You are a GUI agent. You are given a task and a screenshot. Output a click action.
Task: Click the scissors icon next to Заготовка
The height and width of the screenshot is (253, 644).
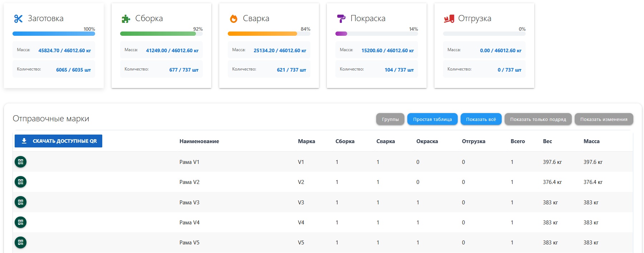[x=18, y=19]
